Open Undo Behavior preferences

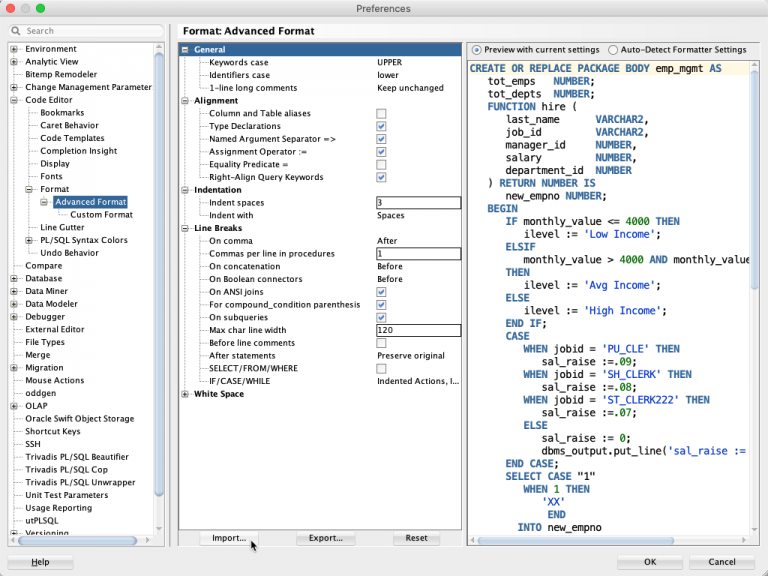(x=69, y=253)
